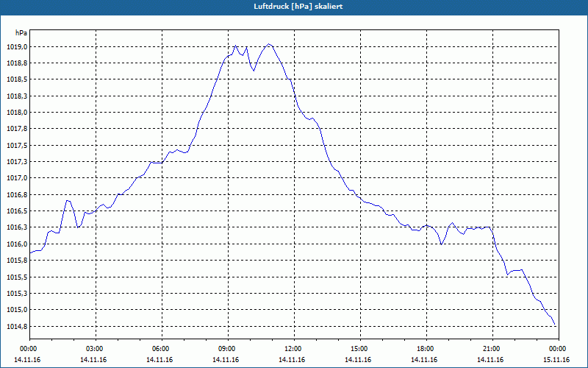
Task: Click the 12:00 time label
Action: 294,349
